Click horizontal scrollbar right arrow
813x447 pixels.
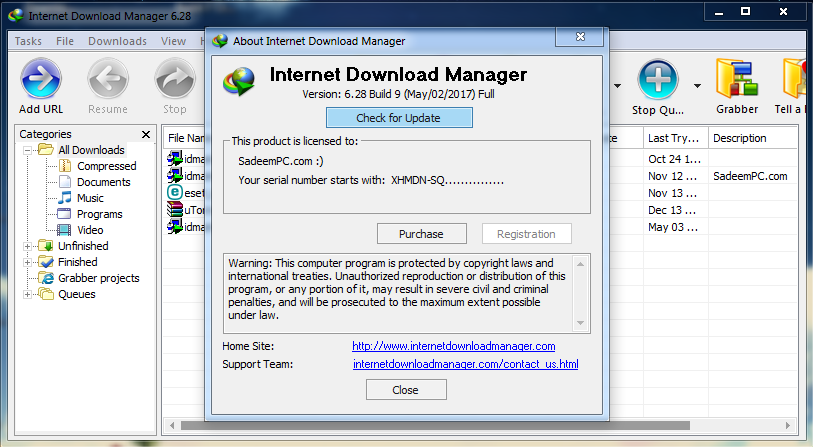click(x=788, y=426)
